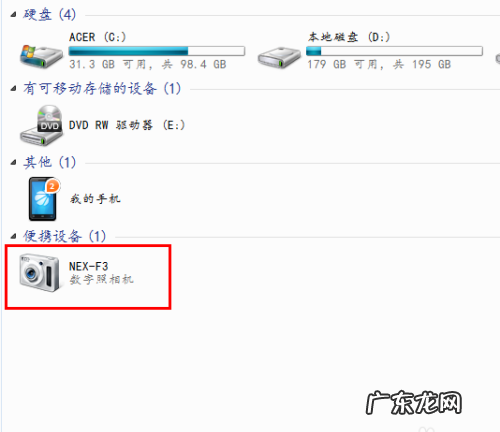Image resolution: width=500 pixels, height=432 pixels.
Task: Click the C: drive capacity bar
Action: point(157,51)
